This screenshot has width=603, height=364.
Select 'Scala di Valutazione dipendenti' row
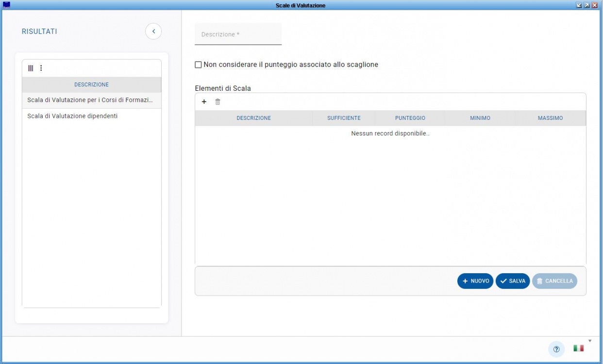point(92,116)
